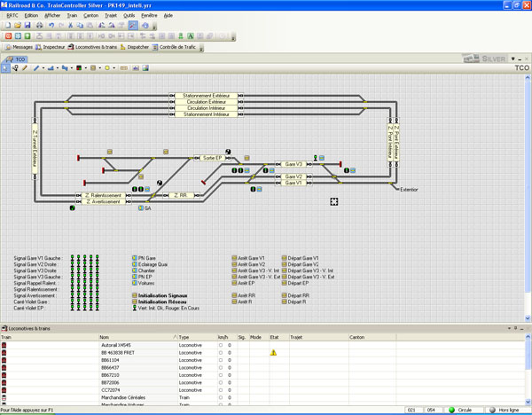Toggle the Voitures switch
The width and height of the screenshot is (532, 415).
click(x=135, y=283)
